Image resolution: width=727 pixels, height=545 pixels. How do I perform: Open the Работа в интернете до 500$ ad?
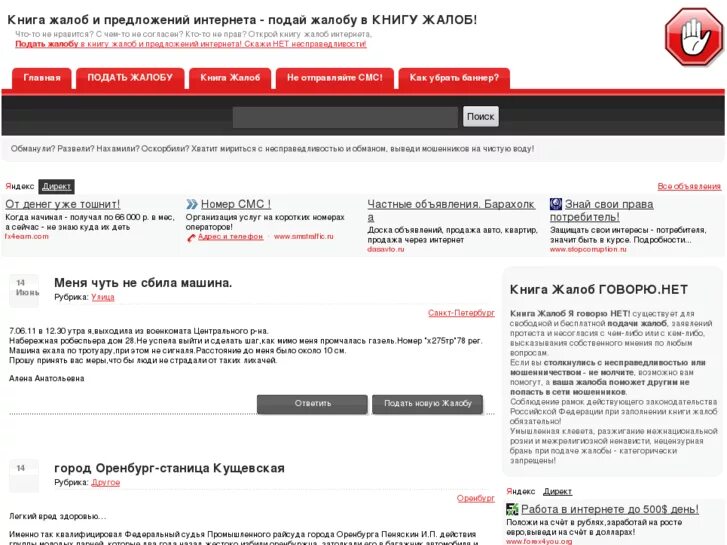click(610, 509)
